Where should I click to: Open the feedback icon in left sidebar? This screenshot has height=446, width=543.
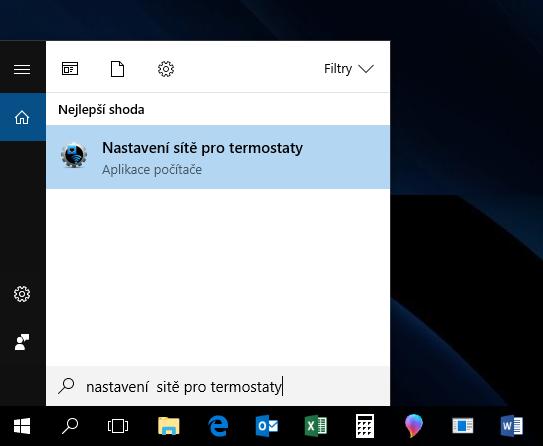pos(22,342)
